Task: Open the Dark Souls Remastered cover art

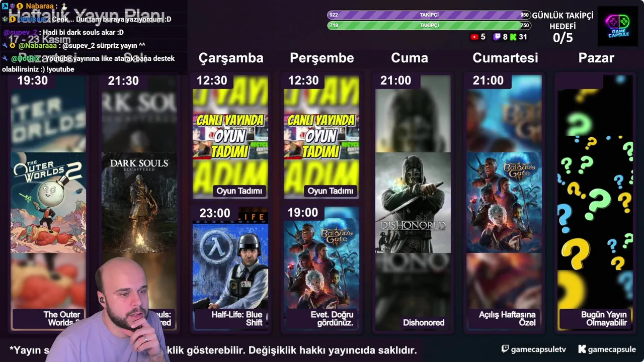Action: pyautogui.click(x=139, y=203)
